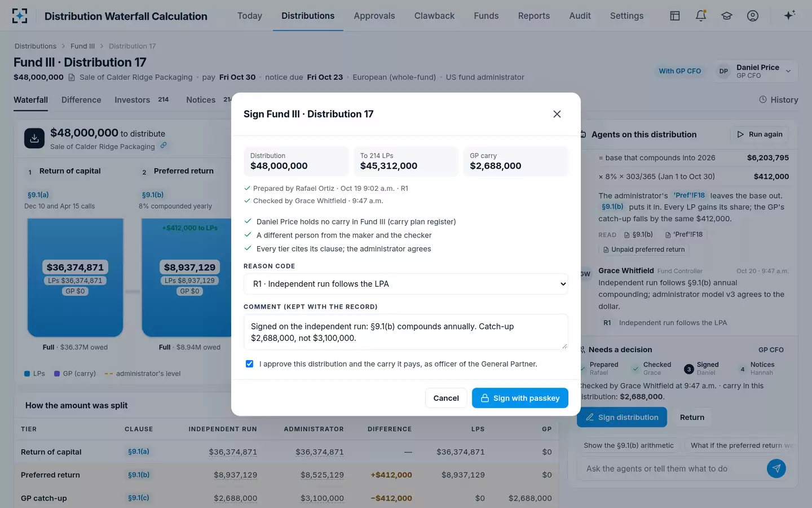Open the notifications bell
The width and height of the screenshot is (812, 508).
point(701,16)
